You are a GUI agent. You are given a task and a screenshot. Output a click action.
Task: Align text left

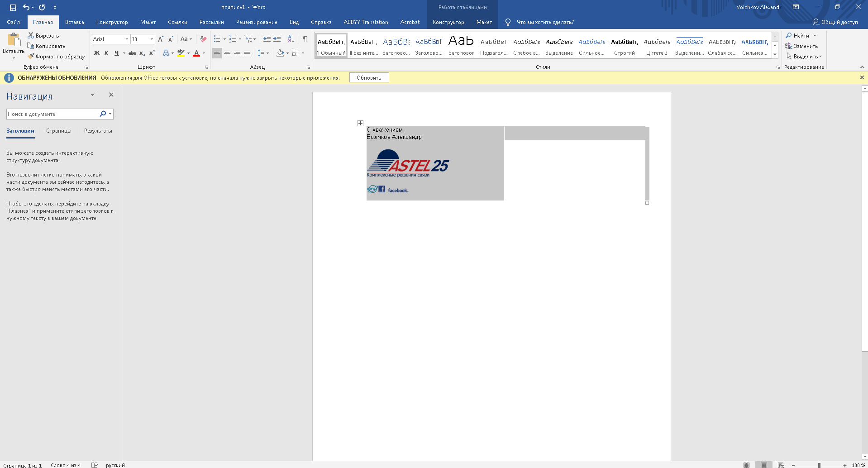pos(217,53)
